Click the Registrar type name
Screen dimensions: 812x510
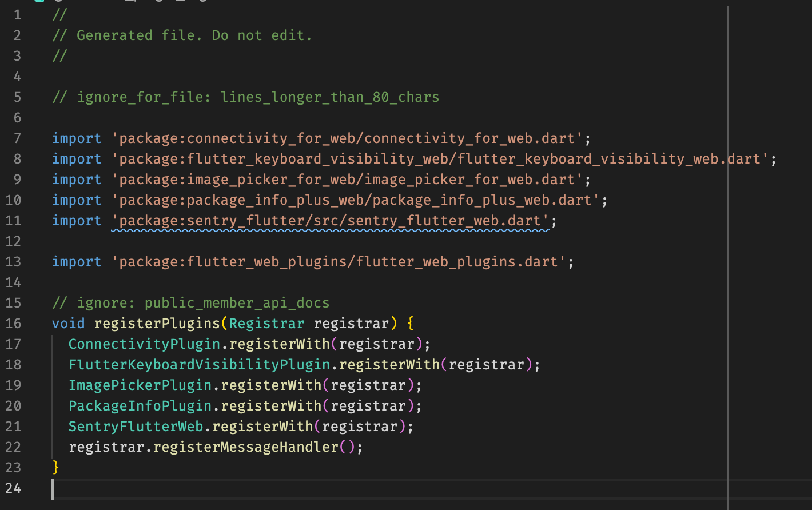[x=267, y=324]
